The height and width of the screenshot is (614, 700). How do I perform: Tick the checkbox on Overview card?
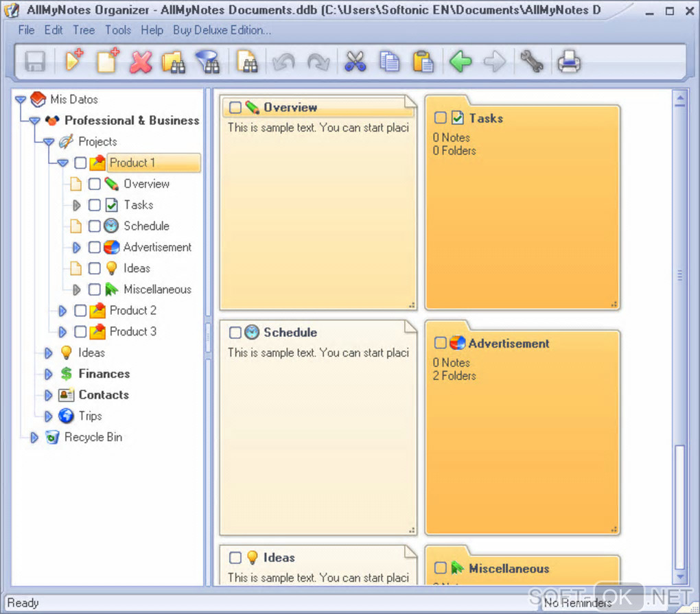[235, 107]
